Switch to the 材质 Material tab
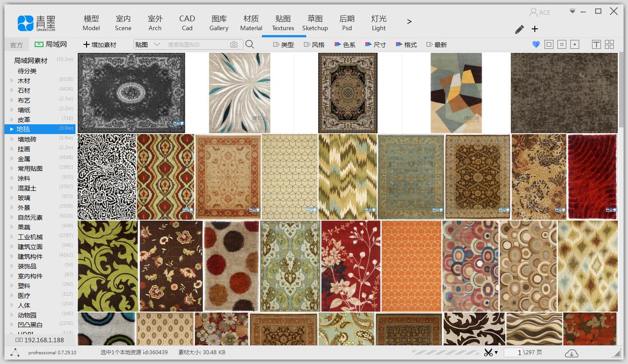This screenshot has width=628, height=364. 251,23
